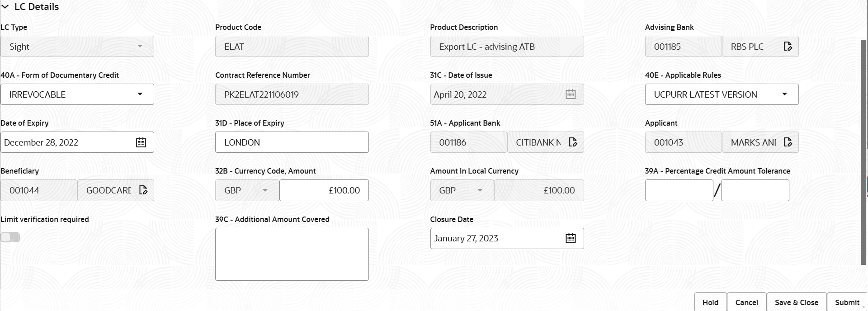This screenshot has height=311, width=868.
Task: View Beneficiary GOODCARE details icon
Action: [143, 190]
